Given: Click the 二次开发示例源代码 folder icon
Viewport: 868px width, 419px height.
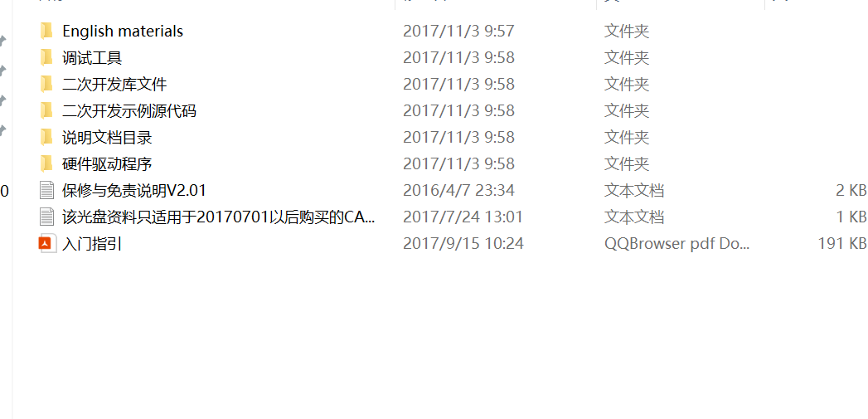Looking at the screenshot, I should click(46, 111).
